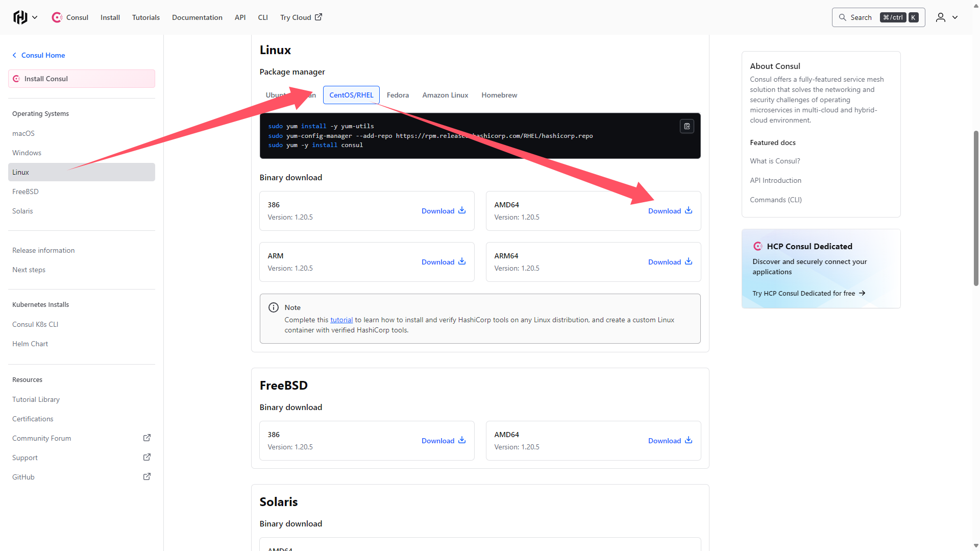Viewport: 980px width, 551px height.
Task: Download Linux AMD64 binary
Action: [x=670, y=211]
